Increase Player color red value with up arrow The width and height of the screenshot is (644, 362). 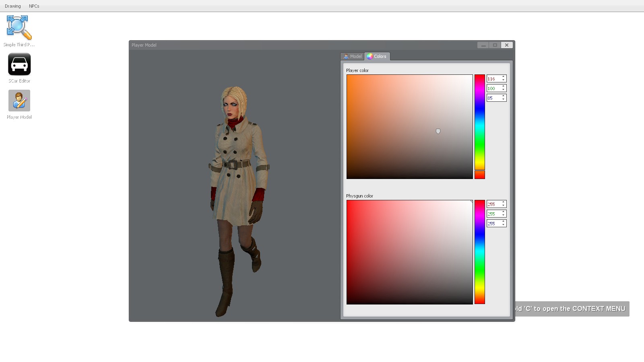coord(503,77)
